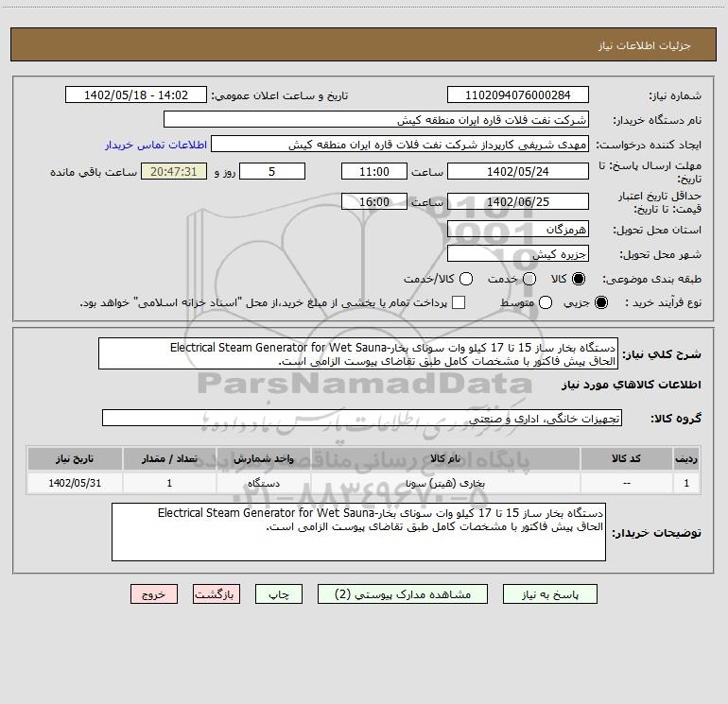Image resolution: width=728 pixels, height=704 pixels.
Task: Click the row number cell 1
Action: tap(686, 483)
